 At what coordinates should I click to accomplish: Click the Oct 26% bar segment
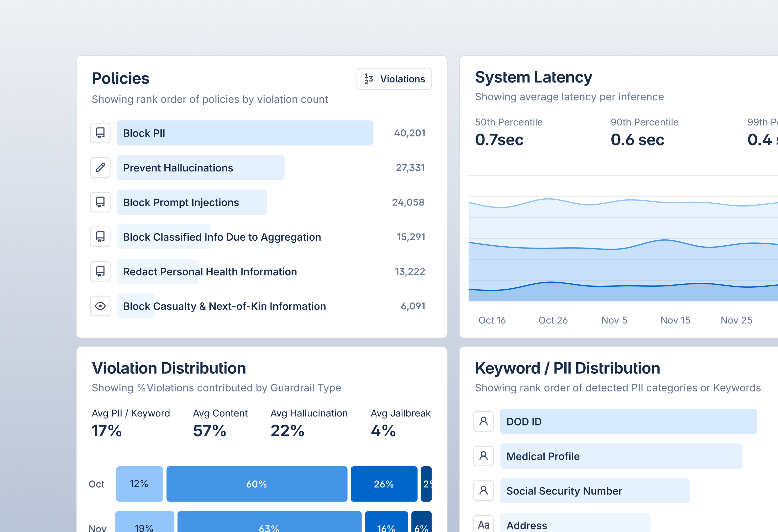384,484
